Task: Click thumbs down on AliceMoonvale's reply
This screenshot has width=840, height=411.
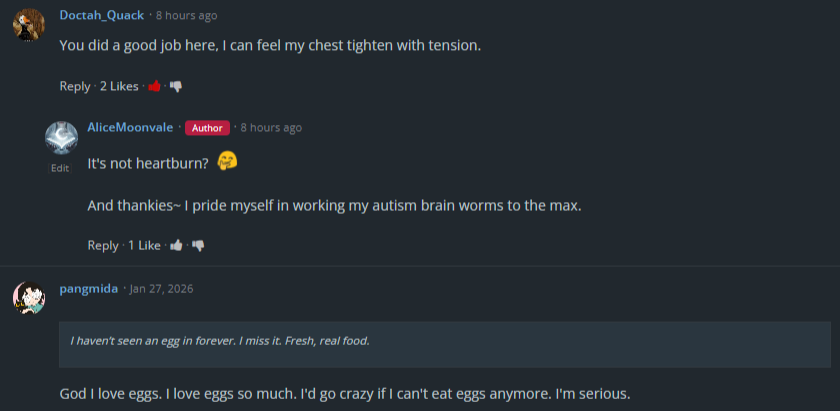Action: click(198, 245)
